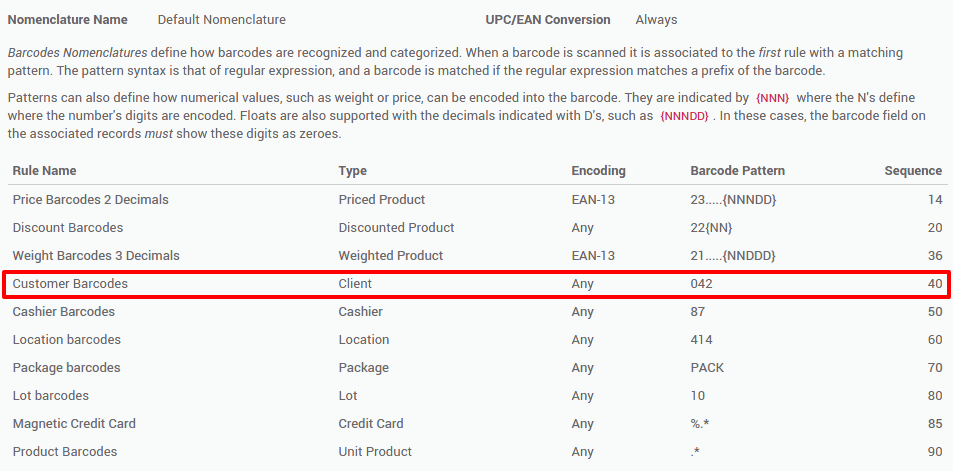Click the Encoding column header
The width and height of the screenshot is (953, 471).
598,171
